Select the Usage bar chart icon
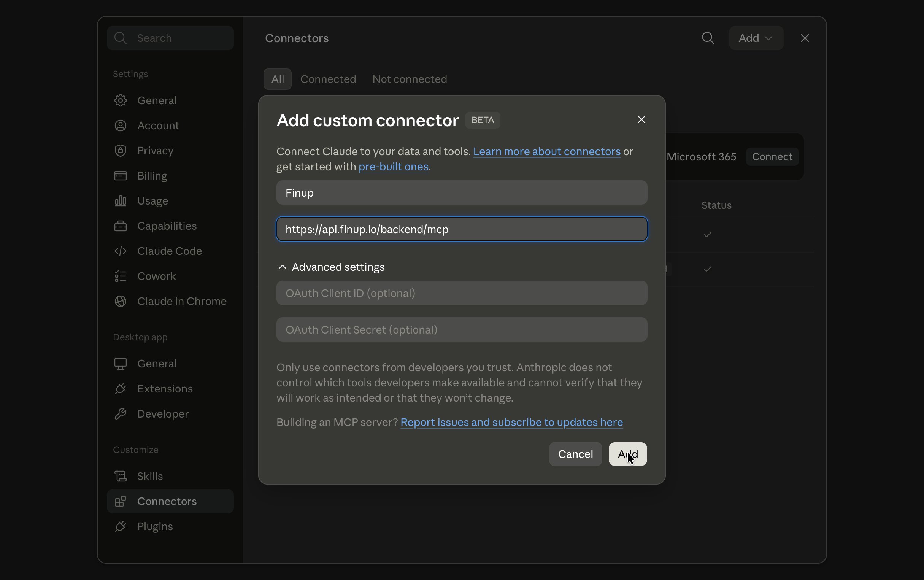Screen dimensions: 924x580 (x=121, y=200)
